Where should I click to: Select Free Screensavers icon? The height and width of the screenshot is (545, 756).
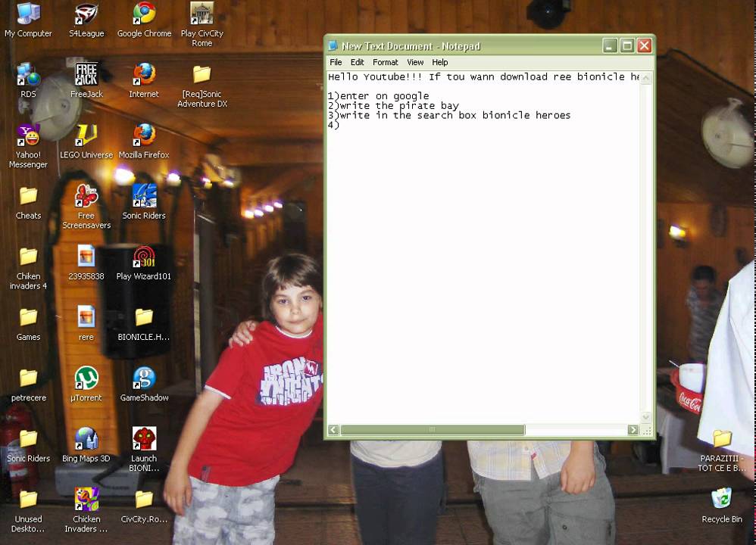click(x=86, y=207)
